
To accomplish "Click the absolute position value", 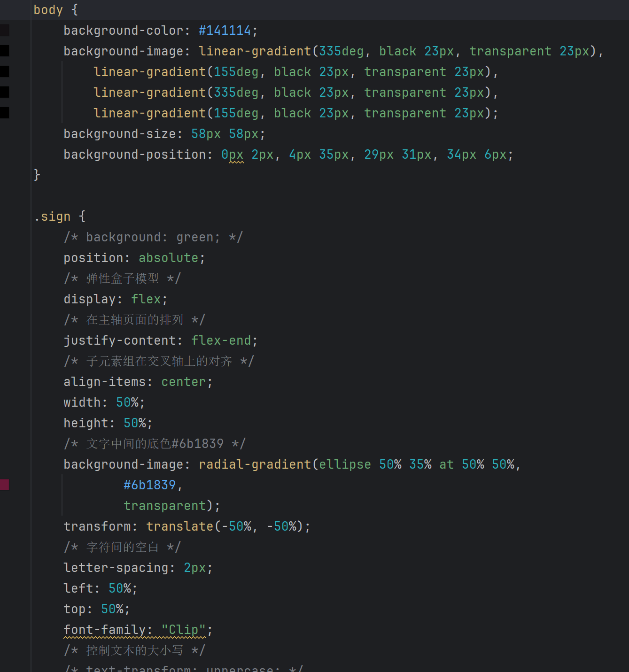I will pyautogui.click(x=169, y=258).
